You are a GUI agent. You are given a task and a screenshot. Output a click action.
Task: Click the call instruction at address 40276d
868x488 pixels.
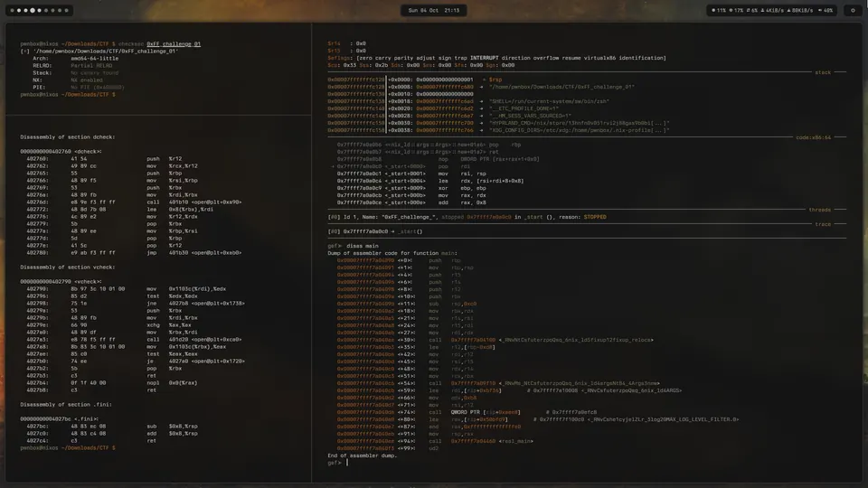134,202
